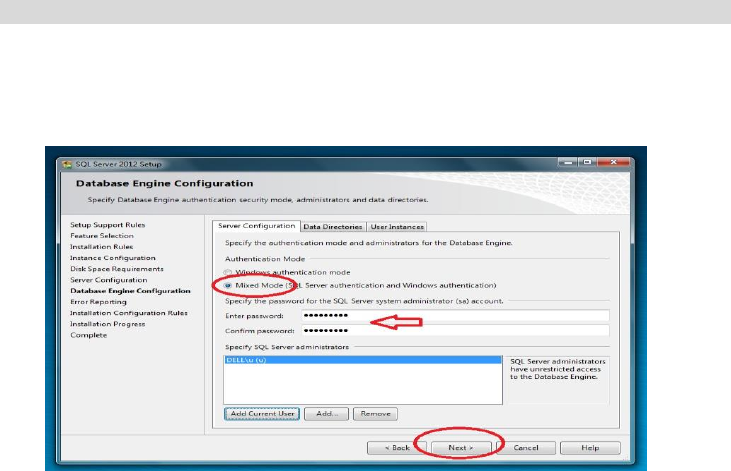The width and height of the screenshot is (731, 471).
Task: Click the Confirm password field
Action: click(455, 331)
